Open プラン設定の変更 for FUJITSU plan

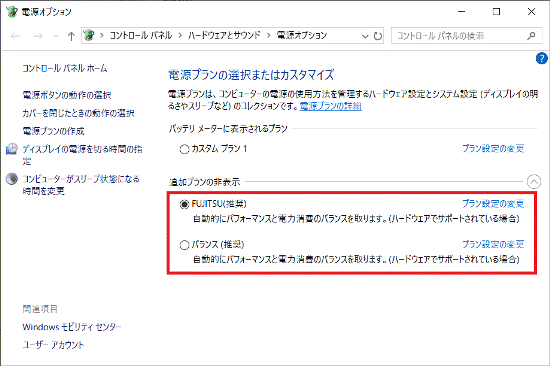coord(493,204)
